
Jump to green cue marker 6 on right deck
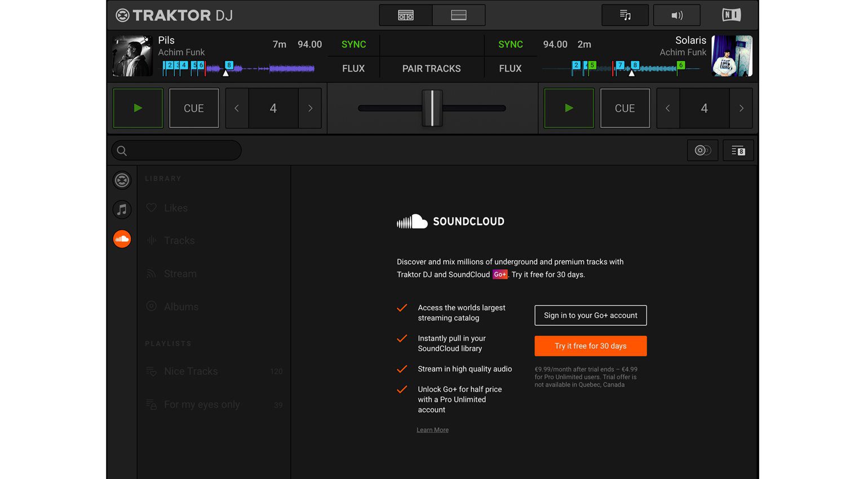tap(681, 65)
